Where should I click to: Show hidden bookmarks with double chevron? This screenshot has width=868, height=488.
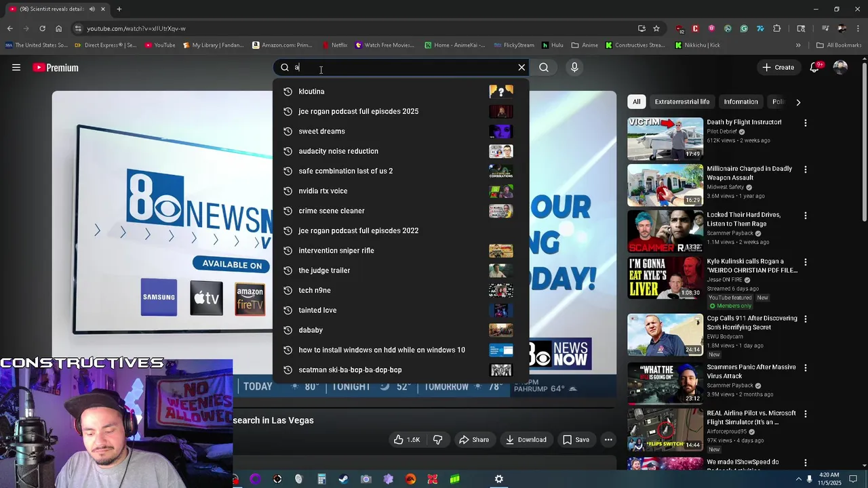pos(798,45)
